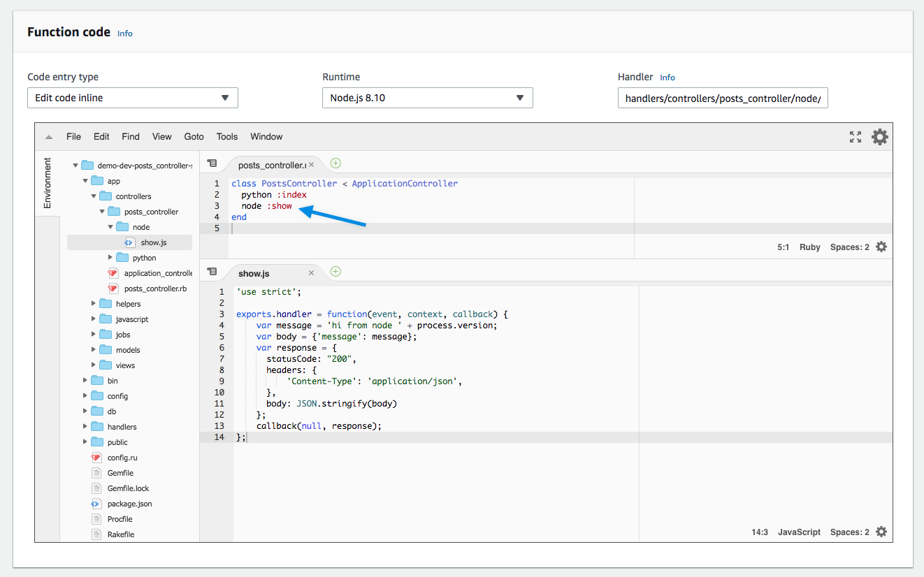
Task: Add new tab in lower editor pane
Action: tap(335, 272)
